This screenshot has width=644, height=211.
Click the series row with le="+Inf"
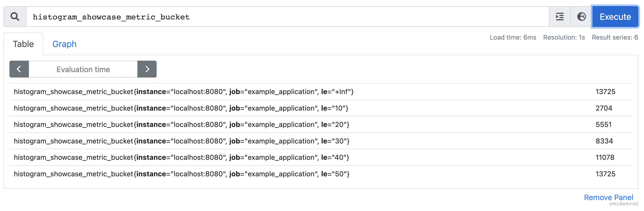pyautogui.click(x=184, y=92)
